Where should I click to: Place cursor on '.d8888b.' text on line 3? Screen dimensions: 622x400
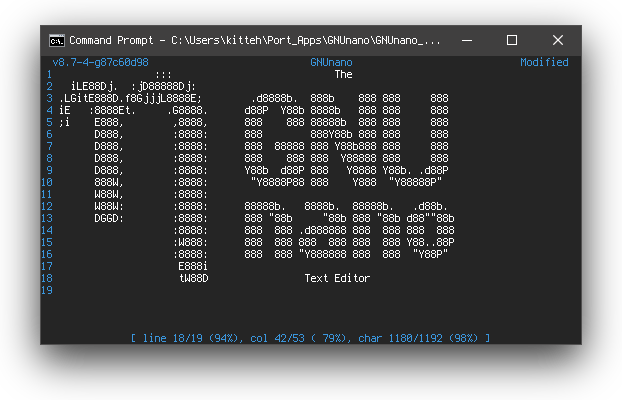(x=274, y=98)
